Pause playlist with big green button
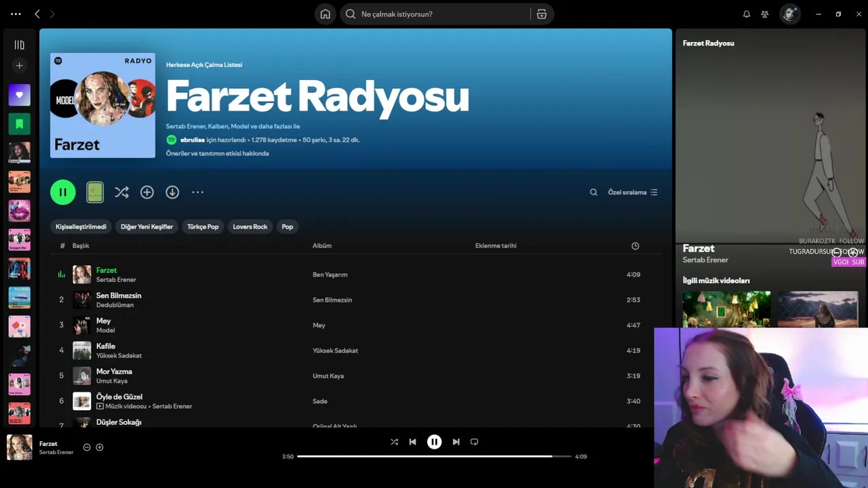This screenshot has width=868, height=488. pyautogui.click(x=62, y=192)
